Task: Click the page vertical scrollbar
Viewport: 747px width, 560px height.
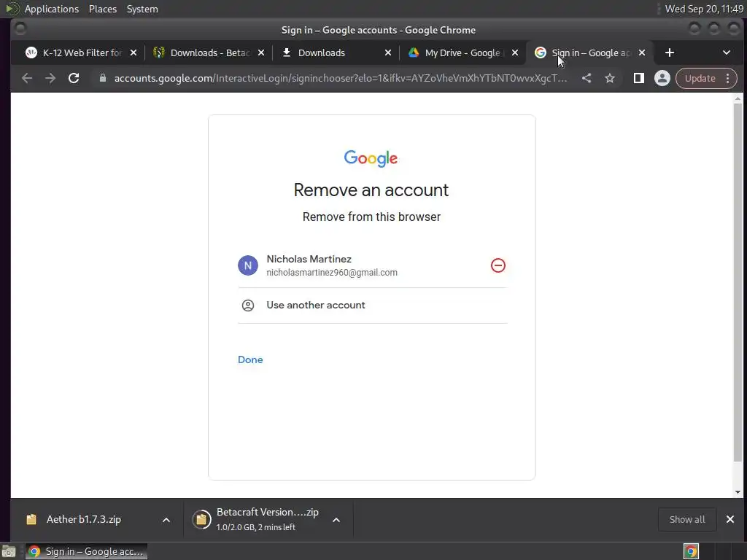Action: tap(738, 283)
